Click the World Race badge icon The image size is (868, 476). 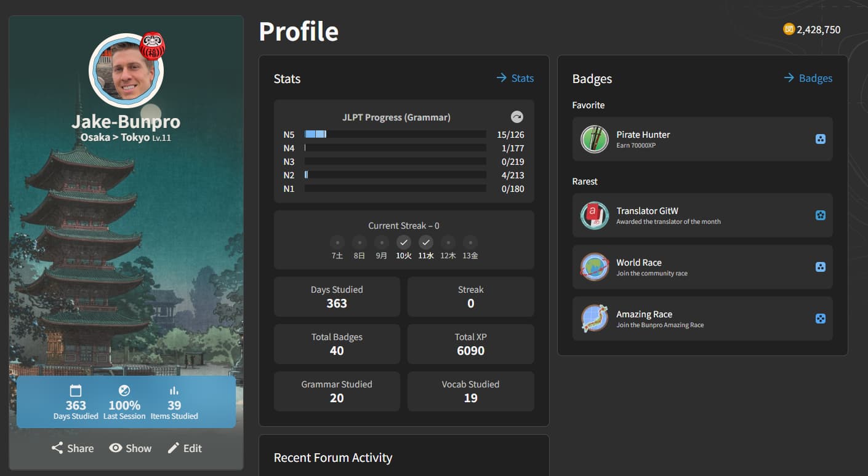coord(595,267)
